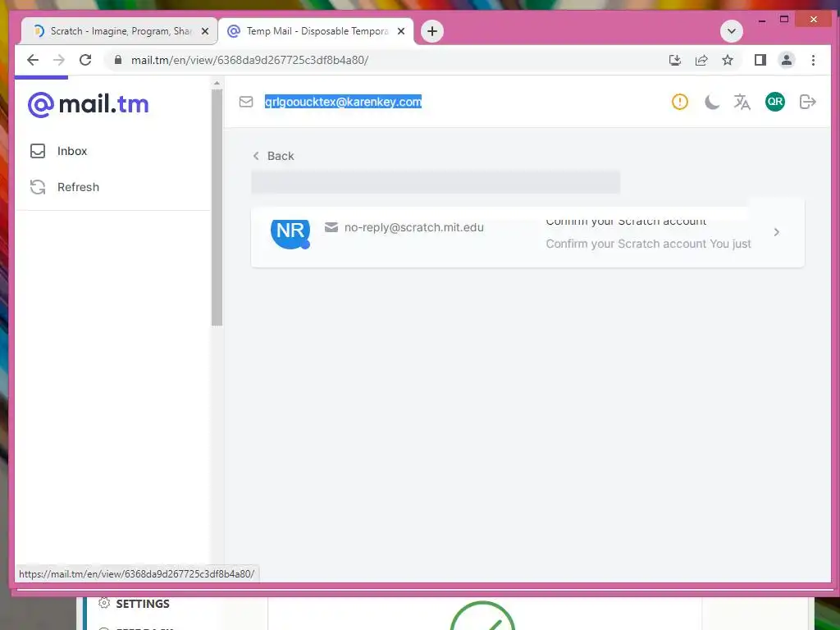This screenshot has width=840, height=630.
Task: Reload the current page
Action: tap(85, 60)
